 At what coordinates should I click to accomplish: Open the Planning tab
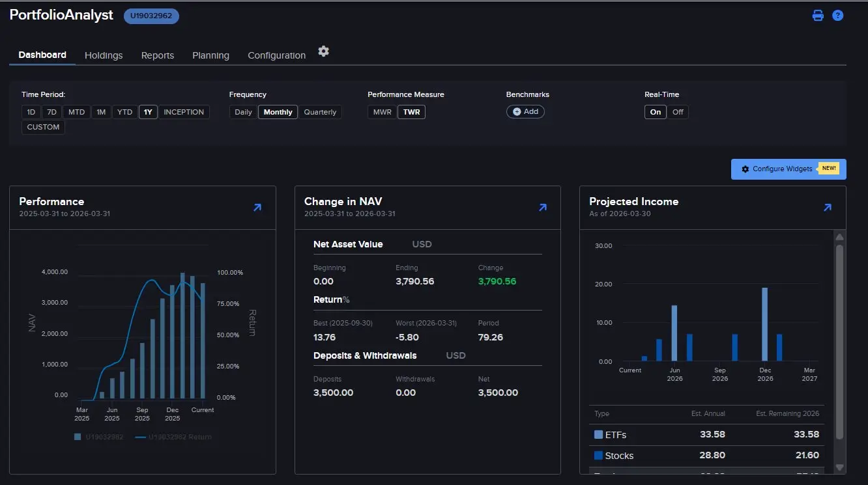coord(210,55)
